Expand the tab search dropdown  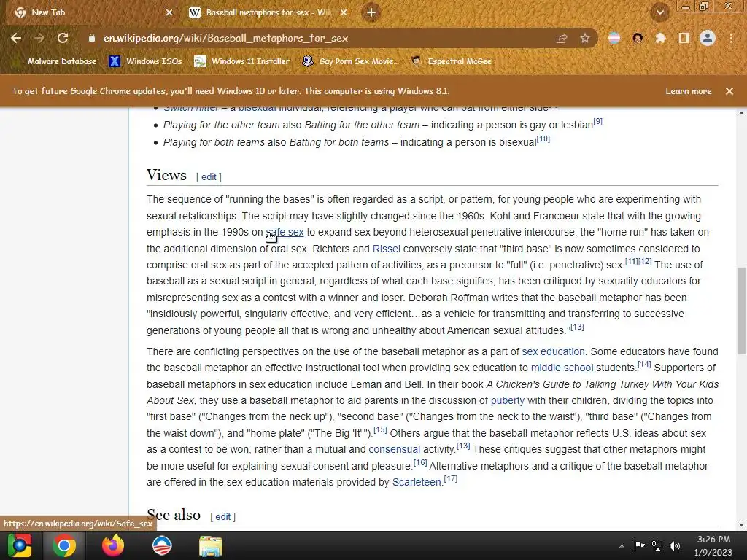(x=660, y=12)
